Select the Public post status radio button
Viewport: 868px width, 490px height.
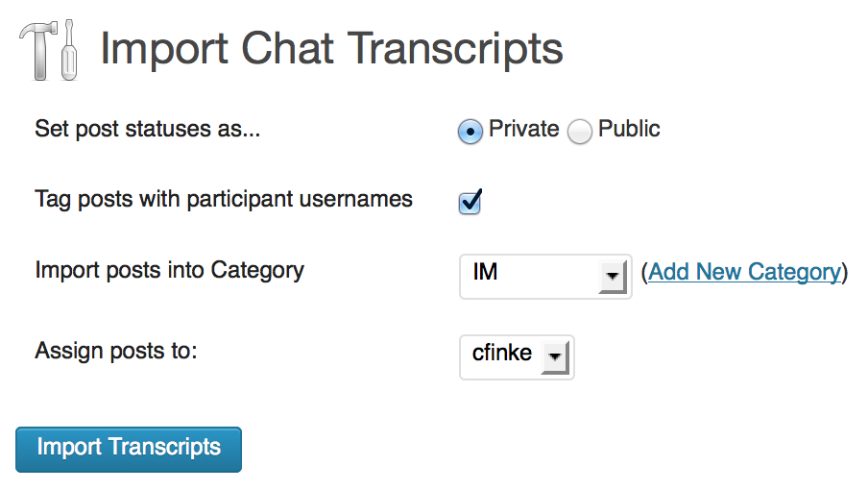click(580, 132)
